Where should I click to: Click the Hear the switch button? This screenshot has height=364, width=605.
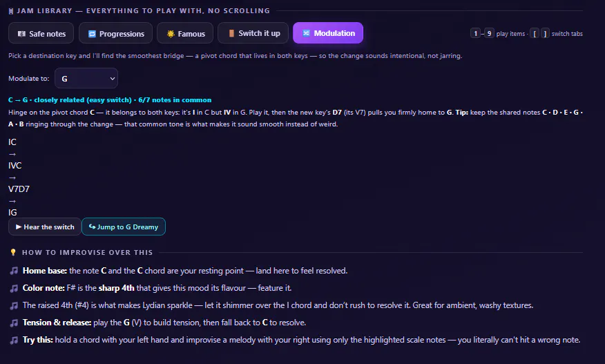(45, 227)
